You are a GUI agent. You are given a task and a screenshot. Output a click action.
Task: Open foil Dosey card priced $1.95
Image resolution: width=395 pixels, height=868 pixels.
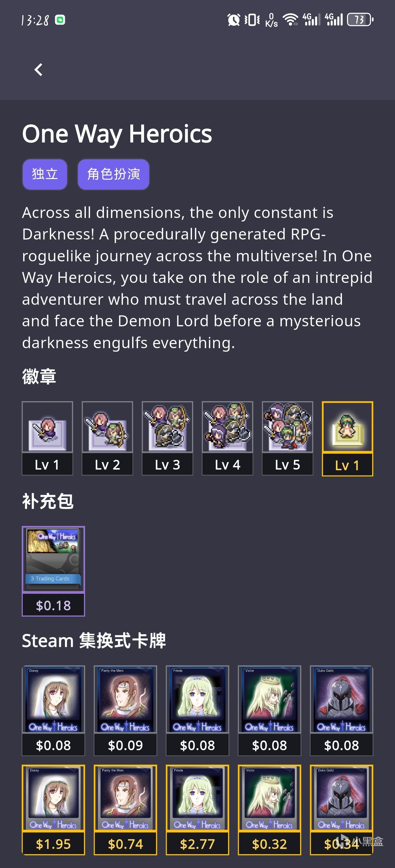point(53,810)
